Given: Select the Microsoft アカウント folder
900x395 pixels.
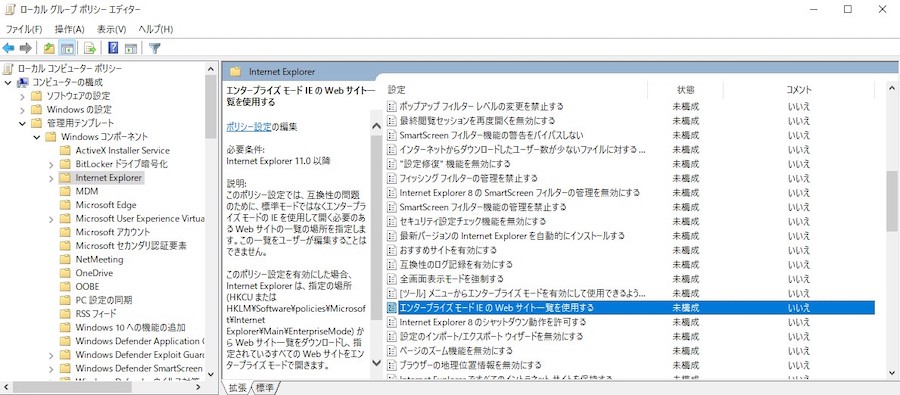Looking at the screenshot, I should point(112,232).
